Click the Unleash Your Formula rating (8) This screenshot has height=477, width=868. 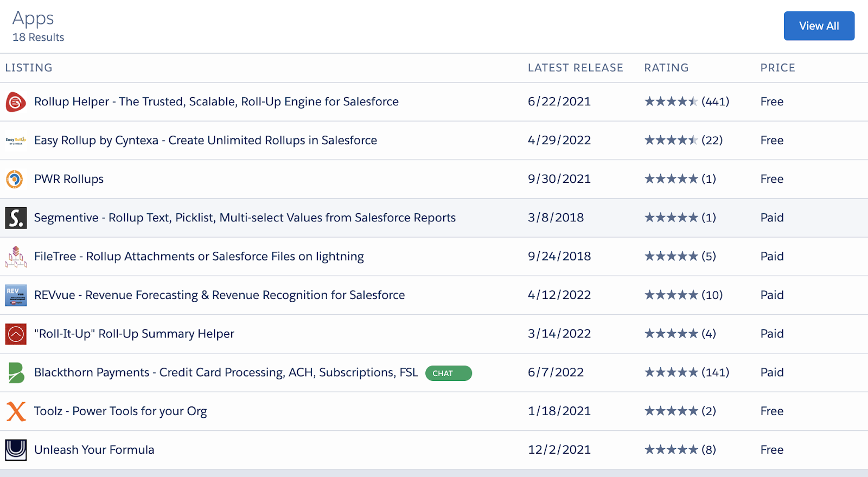[680, 450]
